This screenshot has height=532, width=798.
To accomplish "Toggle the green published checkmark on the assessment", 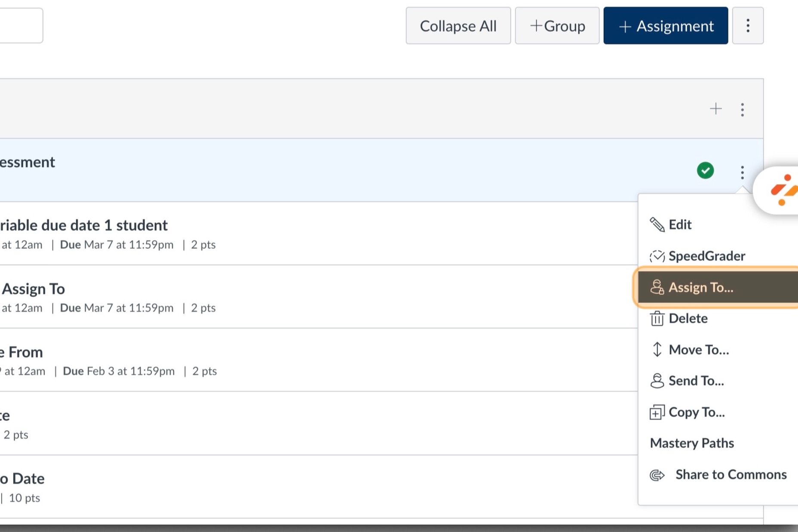I will tap(705, 170).
